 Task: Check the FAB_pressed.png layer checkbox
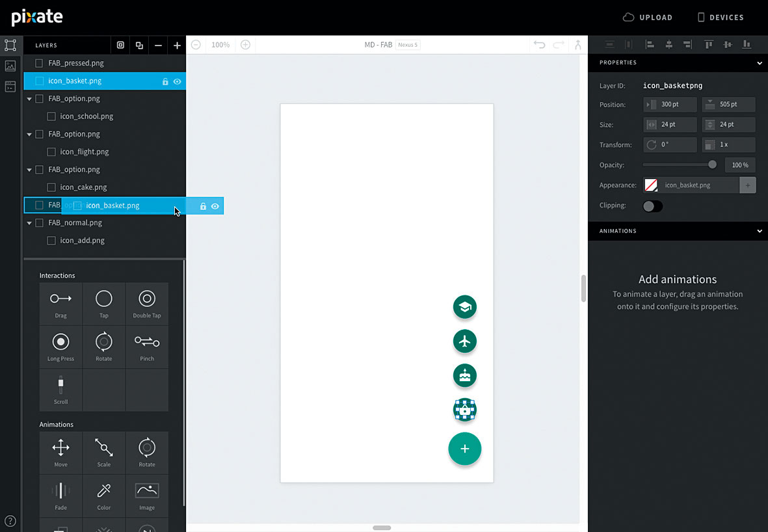[x=39, y=62]
